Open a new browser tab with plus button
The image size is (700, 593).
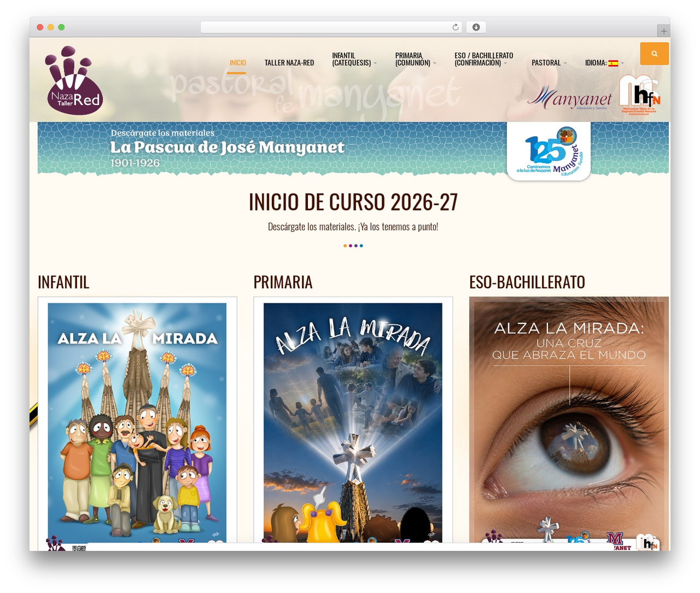point(663,31)
